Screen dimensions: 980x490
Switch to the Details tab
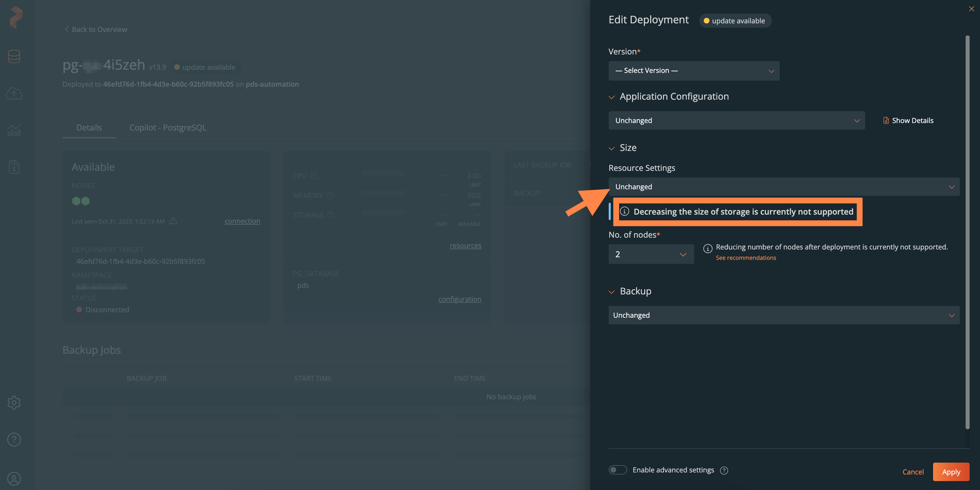(88, 128)
